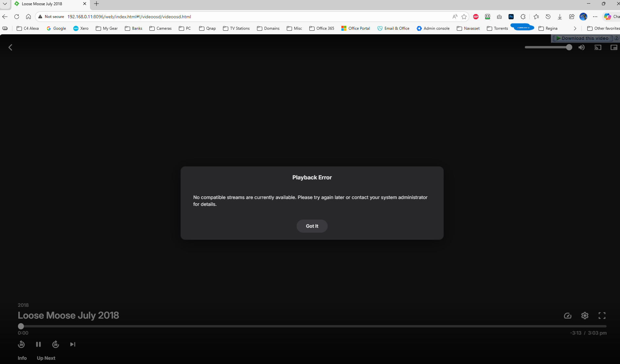Mute audio with the speaker icon
This screenshot has width=620, height=364.
pyautogui.click(x=581, y=47)
